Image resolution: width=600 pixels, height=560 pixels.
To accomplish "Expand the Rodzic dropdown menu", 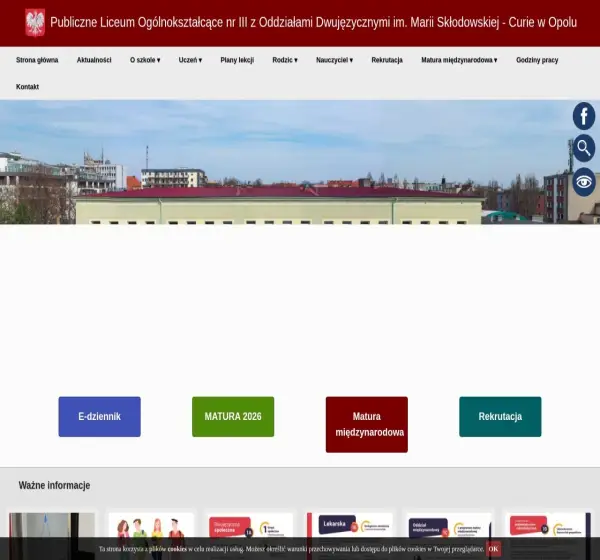I will coord(285,60).
